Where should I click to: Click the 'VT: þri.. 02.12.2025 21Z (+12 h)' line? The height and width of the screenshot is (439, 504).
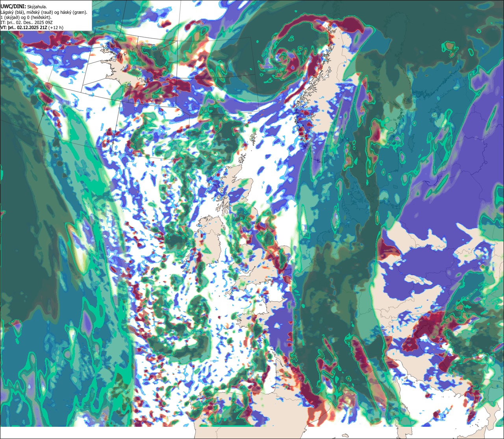pos(32,28)
